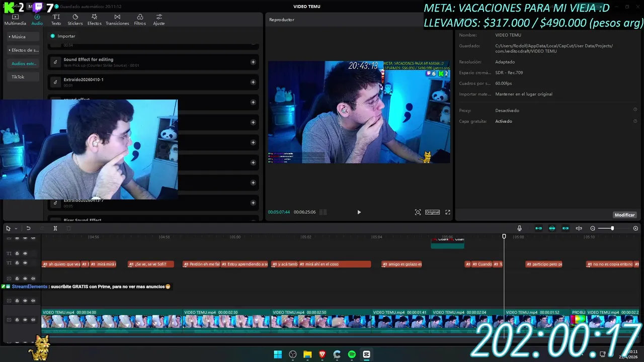Select the 'participo pero' caption clip

[x=543, y=264]
